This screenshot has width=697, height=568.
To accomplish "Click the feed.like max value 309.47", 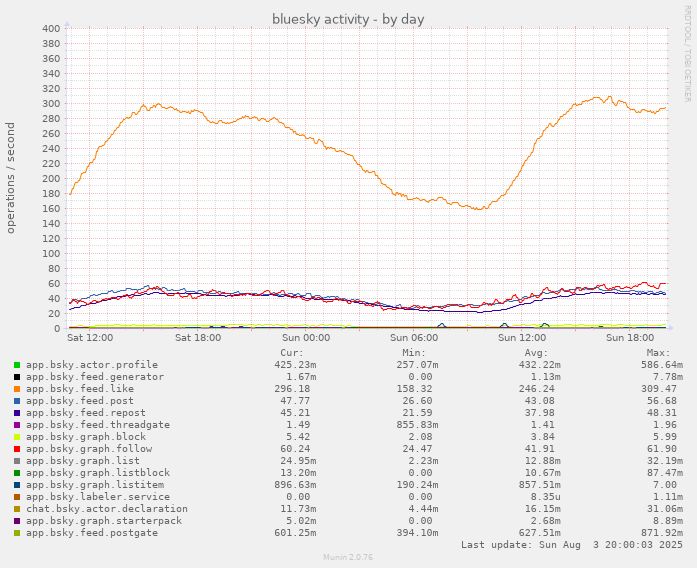I will coord(659,389).
